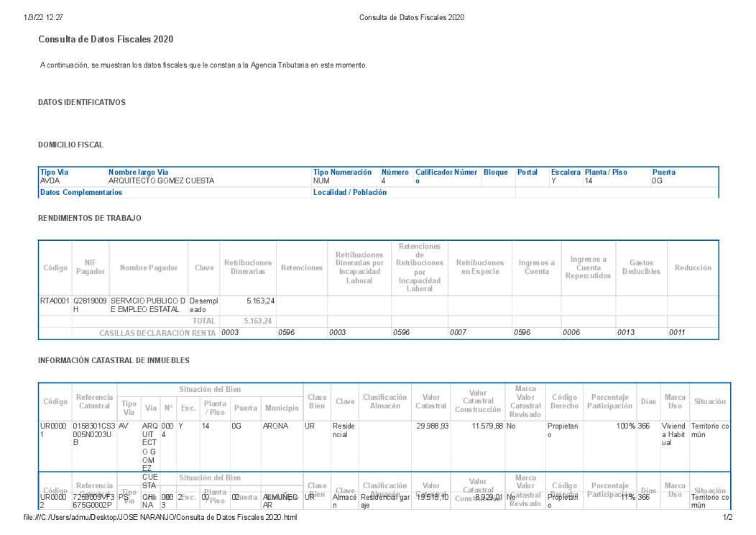Click the RENDIMIENTOS DE TRABAJO section title
This screenshot has height=535, width=756.
pyautogui.click(x=90, y=218)
